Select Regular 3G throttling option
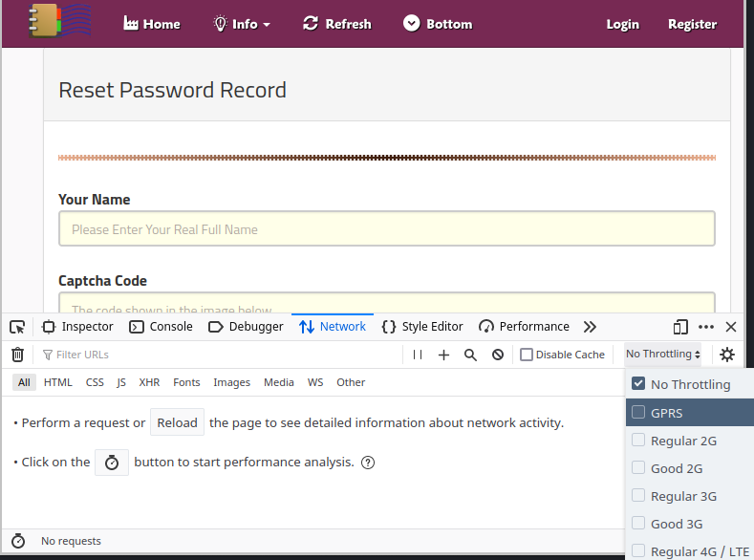 click(682, 496)
